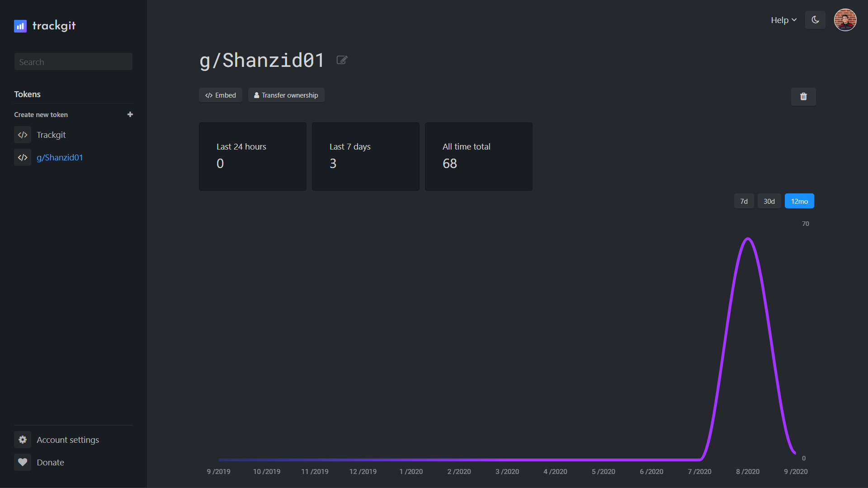Focus the Search input field
Image resolution: width=868 pixels, height=488 pixels.
coord(73,62)
